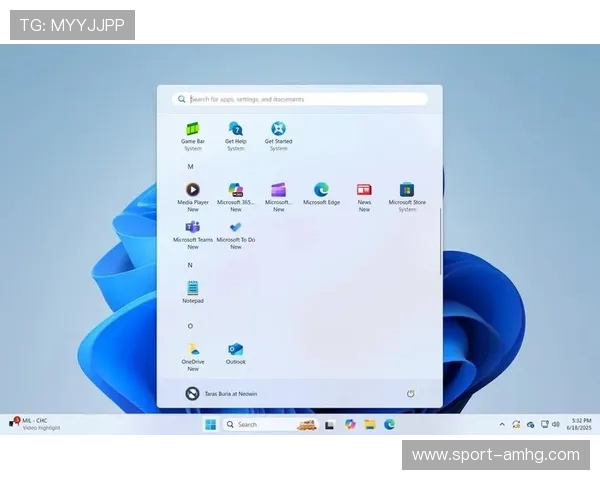Open the Game Bar app
The image size is (600, 480).
[x=192, y=130]
